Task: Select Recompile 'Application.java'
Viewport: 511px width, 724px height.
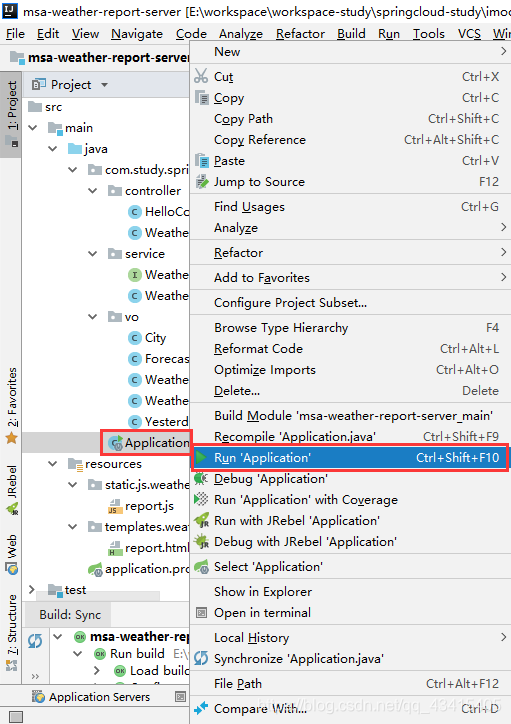Action: click(350, 436)
